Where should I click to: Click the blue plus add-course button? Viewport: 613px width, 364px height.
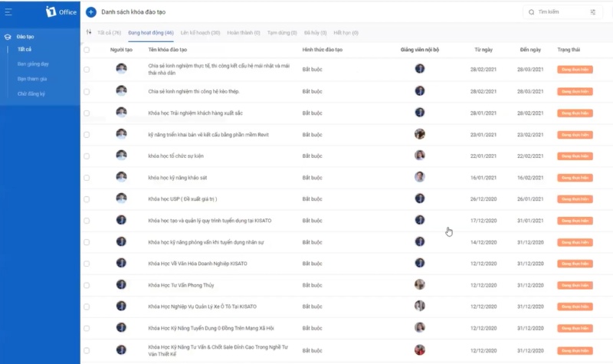pos(90,12)
